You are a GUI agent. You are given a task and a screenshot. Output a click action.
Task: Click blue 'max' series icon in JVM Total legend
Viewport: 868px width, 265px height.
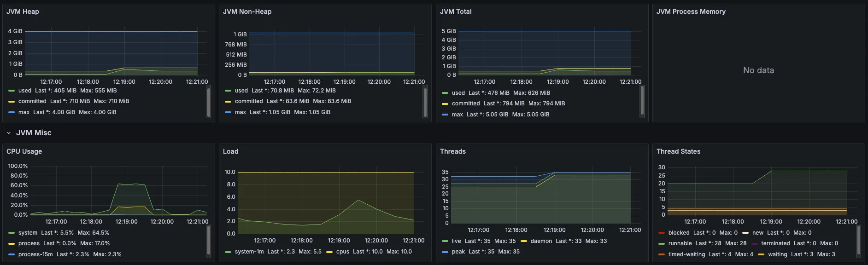(445, 115)
